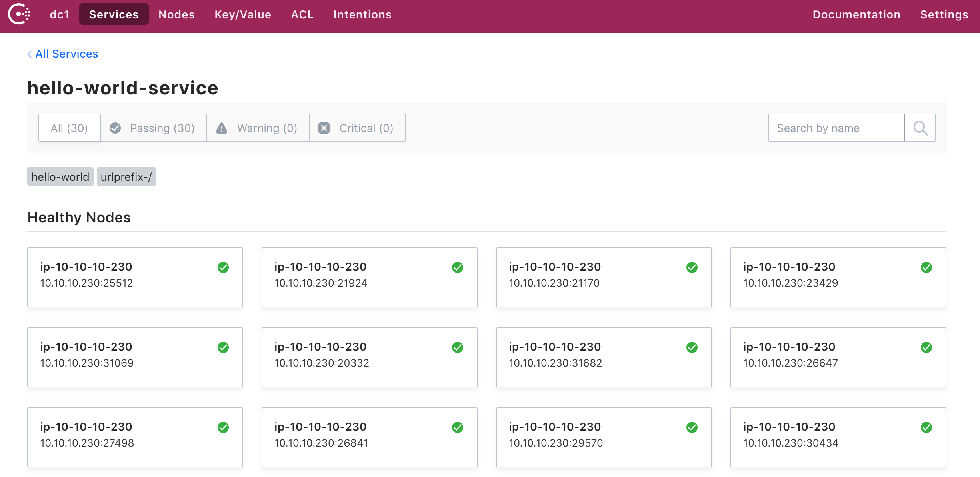Image resolution: width=980 pixels, height=477 pixels.
Task: Click green check on node port 26647
Action: [x=926, y=347]
